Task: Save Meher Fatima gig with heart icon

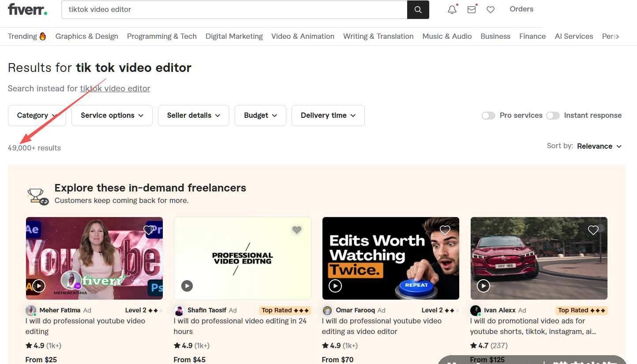Action: pyautogui.click(x=149, y=230)
